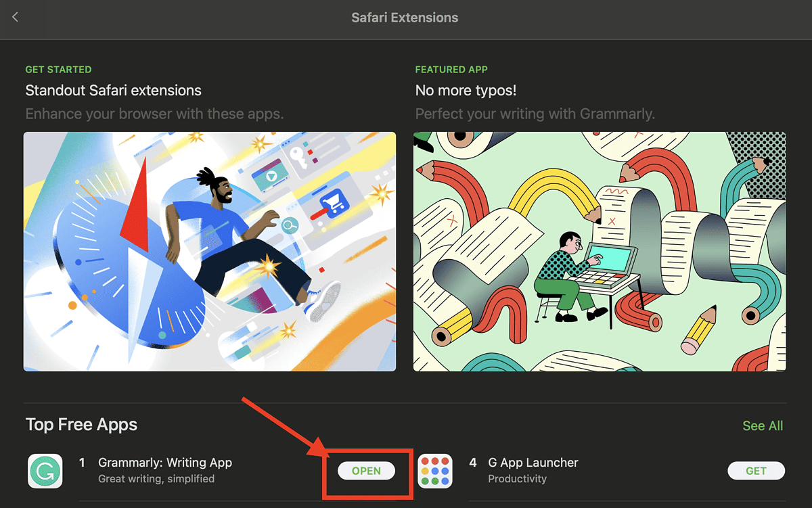This screenshot has width=812, height=508.
Task: Click the FEATURED APP section label
Action: click(451, 69)
